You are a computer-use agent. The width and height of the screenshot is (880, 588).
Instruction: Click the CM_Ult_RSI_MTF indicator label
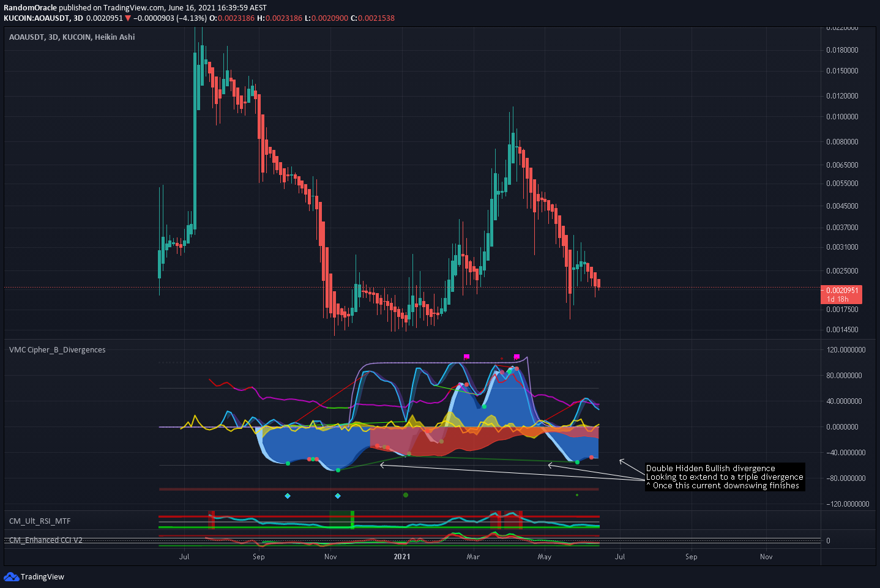40,521
